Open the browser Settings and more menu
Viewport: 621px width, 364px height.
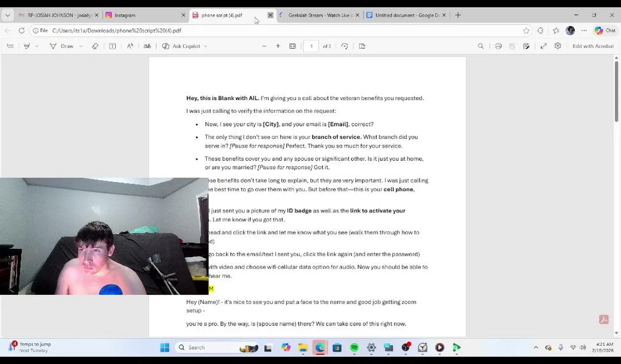pyautogui.click(x=584, y=30)
